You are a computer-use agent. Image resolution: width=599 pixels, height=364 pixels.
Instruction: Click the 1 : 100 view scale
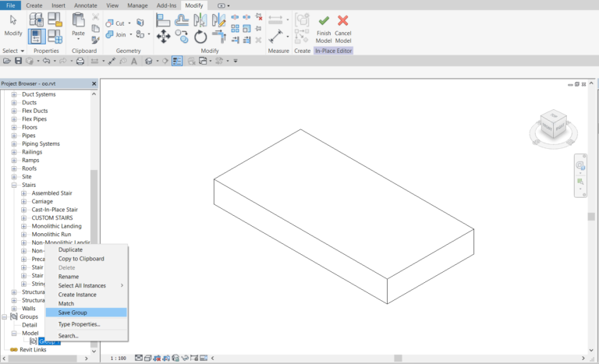tap(118, 359)
